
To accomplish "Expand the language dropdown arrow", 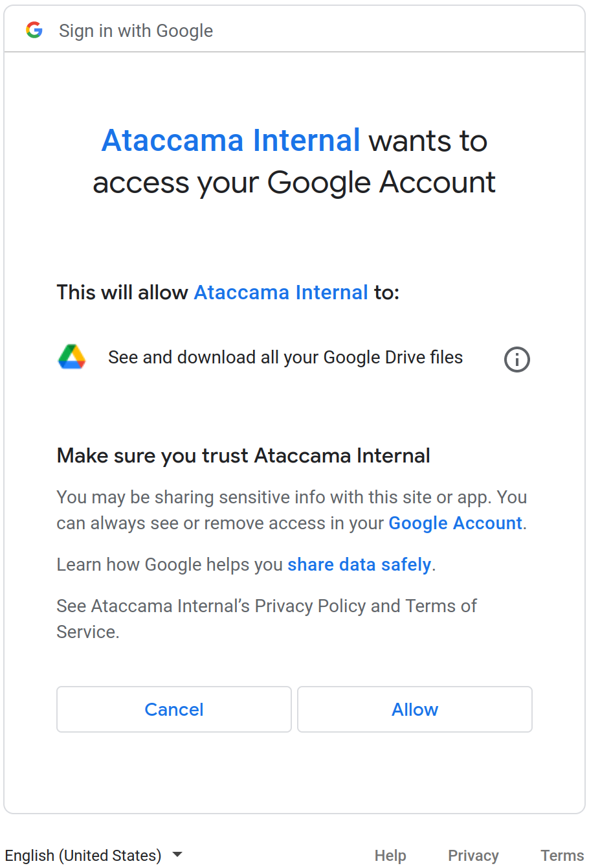I will click(x=177, y=854).
